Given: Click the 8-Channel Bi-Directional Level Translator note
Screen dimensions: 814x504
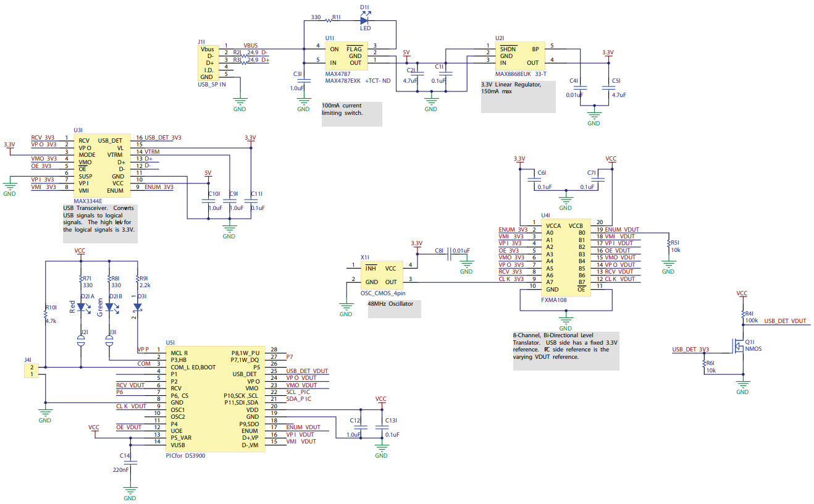Looking at the screenshot, I should tap(565, 351).
